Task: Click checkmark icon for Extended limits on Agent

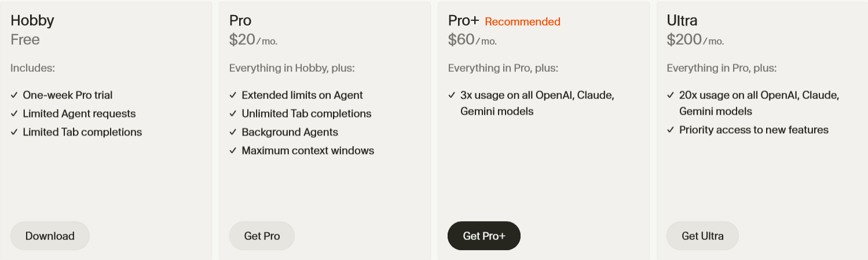Action: point(233,95)
